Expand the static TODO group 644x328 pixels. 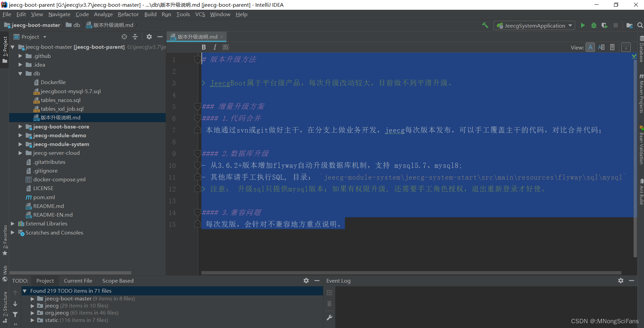tap(32, 320)
